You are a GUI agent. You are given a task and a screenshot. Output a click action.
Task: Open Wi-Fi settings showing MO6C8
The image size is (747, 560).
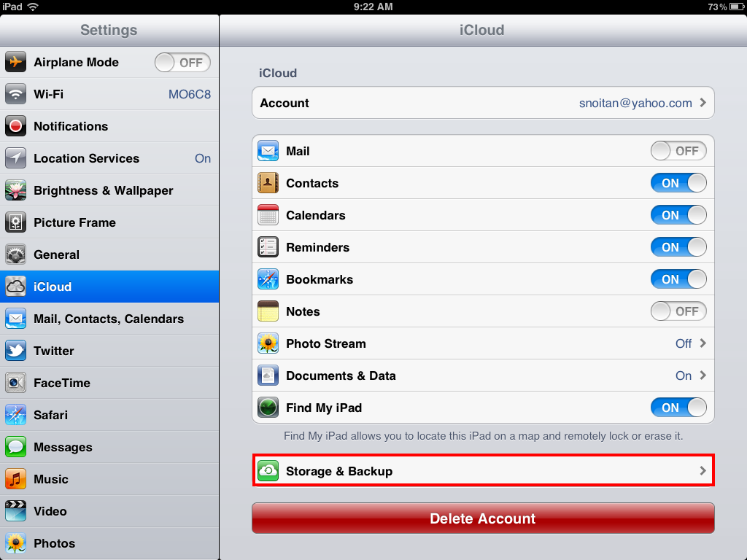(109, 94)
